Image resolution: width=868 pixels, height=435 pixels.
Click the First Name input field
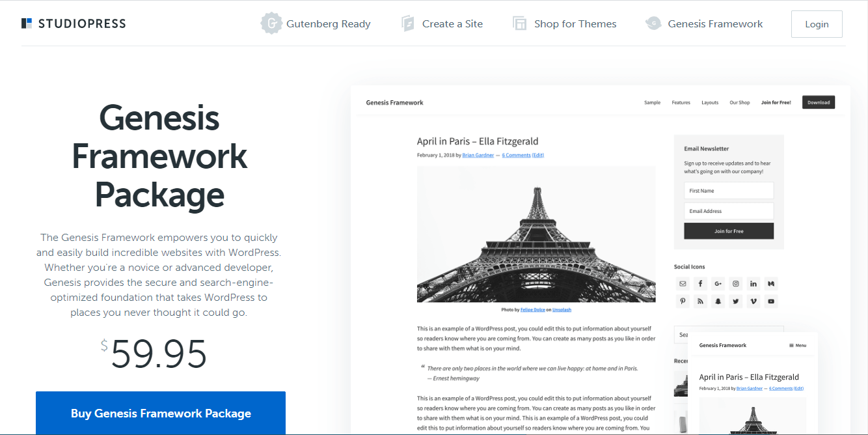click(x=729, y=191)
